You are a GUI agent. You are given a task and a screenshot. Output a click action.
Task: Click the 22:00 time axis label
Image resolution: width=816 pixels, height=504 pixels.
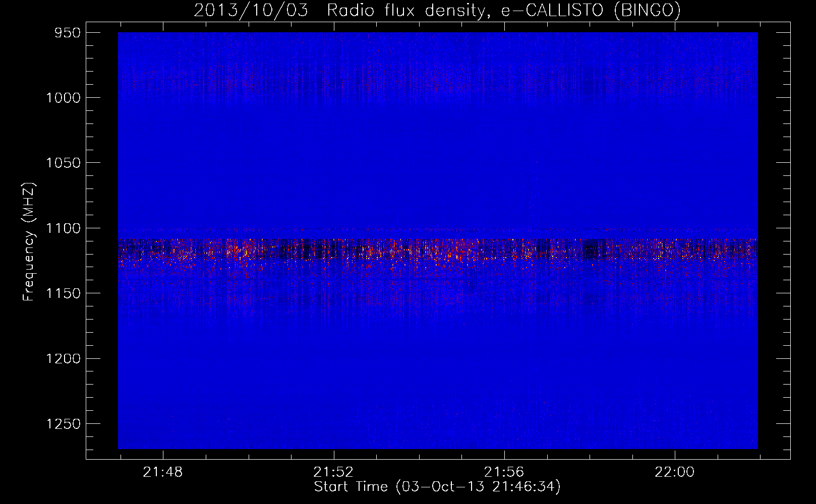tap(674, 472)
